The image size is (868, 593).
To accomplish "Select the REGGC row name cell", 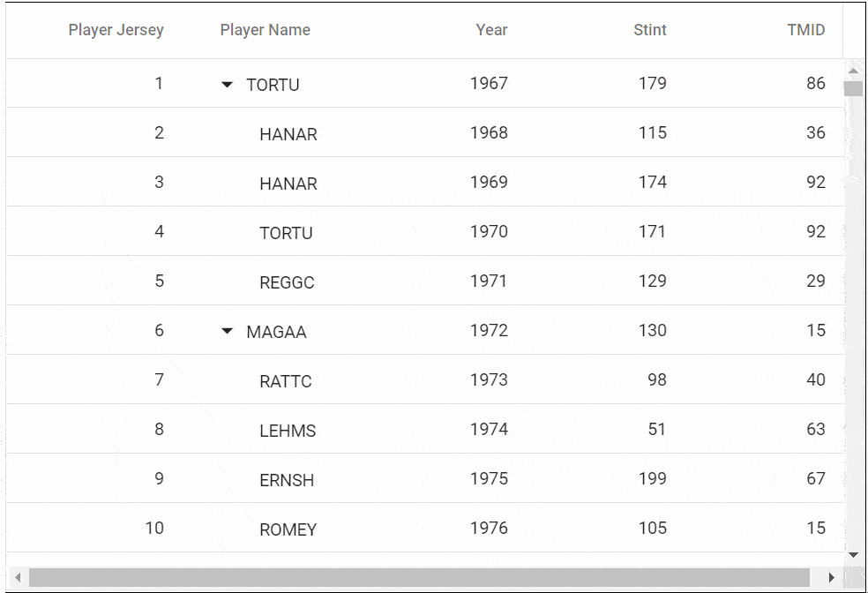I will 287,282.
